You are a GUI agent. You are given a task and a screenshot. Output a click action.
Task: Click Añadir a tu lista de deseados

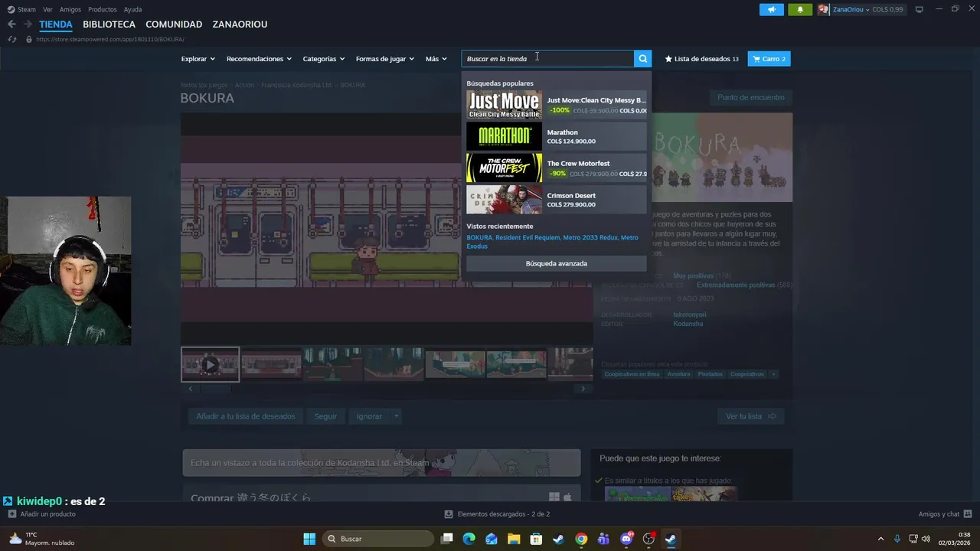[245, 416]
